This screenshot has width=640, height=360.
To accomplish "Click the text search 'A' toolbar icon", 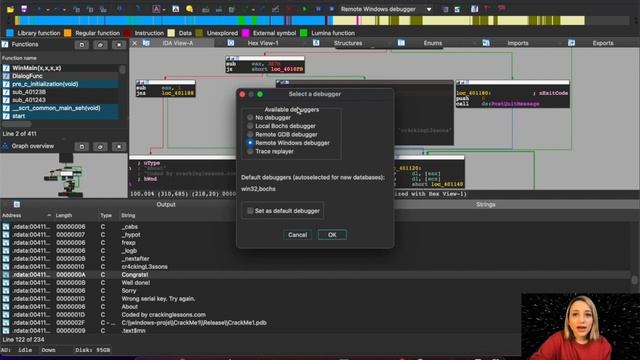I will click(156, 9).
